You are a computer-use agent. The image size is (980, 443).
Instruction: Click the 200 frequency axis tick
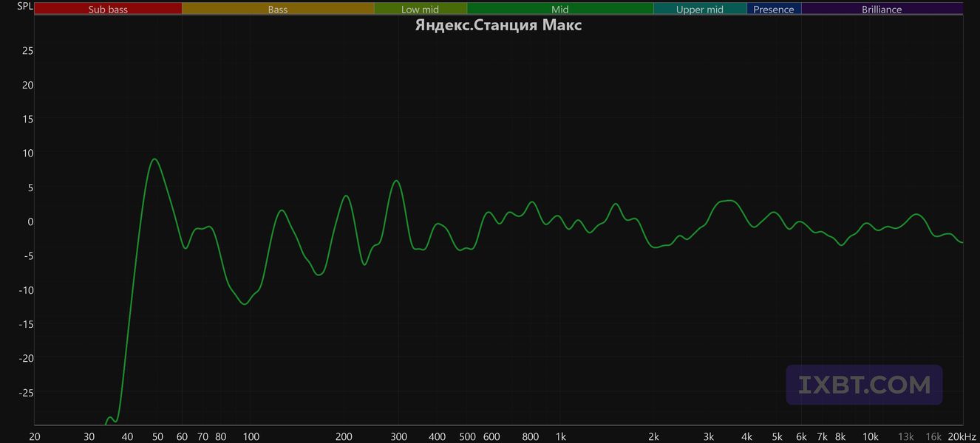point(344,436)
